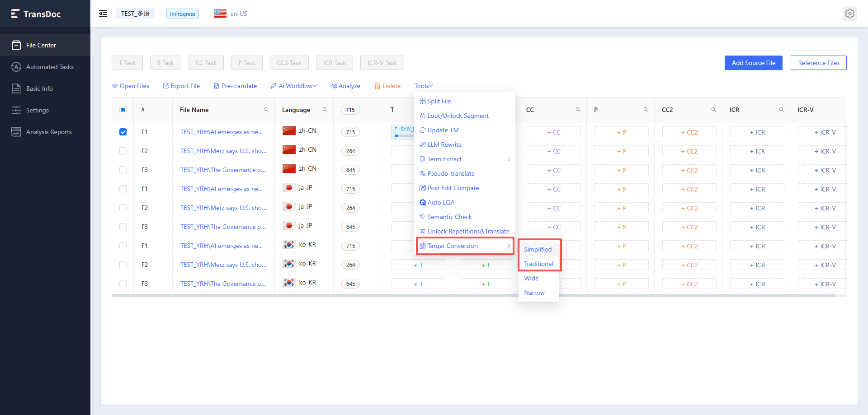This screenshot has height=415, width=868.
Task: Expand the Target Conversion submenu arrow
Action: point(509,246)
